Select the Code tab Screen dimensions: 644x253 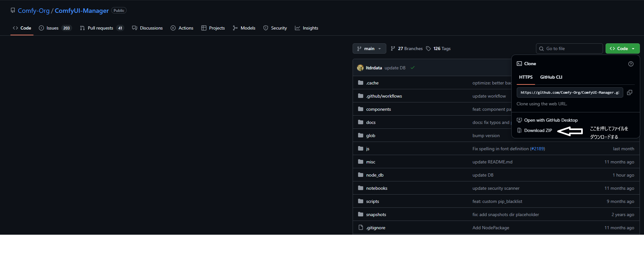point(22,28)
